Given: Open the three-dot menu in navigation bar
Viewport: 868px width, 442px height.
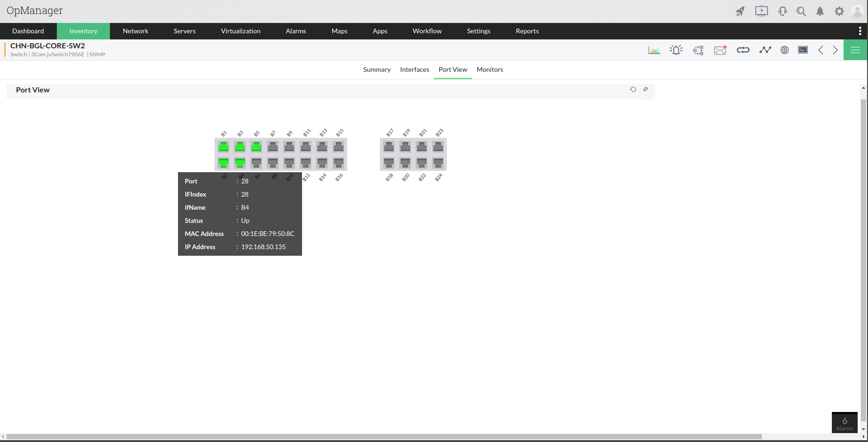Looking at the screenshot, I should coord(860,31).
